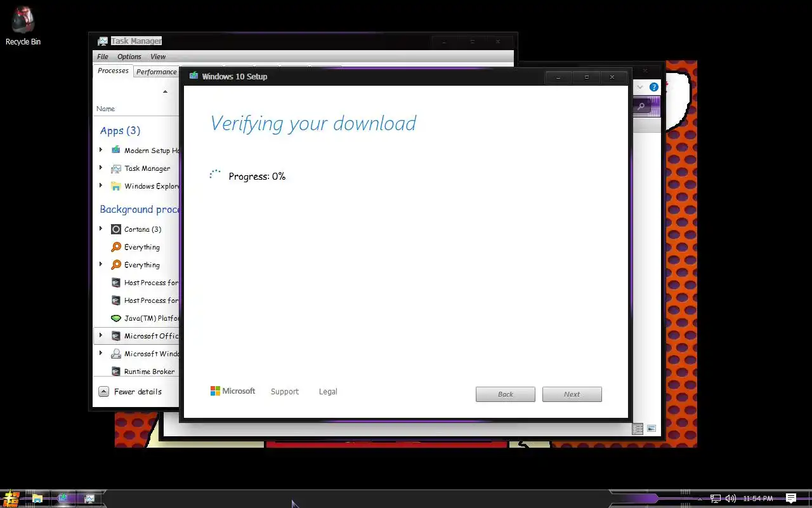Switch to the Processes tab
The image size is (812, 508).
tap(114, 71)
